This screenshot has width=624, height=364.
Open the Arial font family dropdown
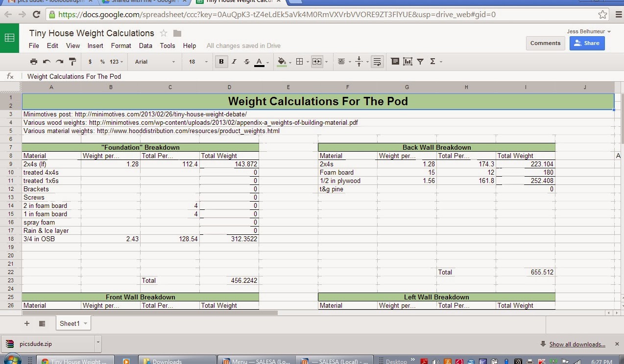point(155,62)
